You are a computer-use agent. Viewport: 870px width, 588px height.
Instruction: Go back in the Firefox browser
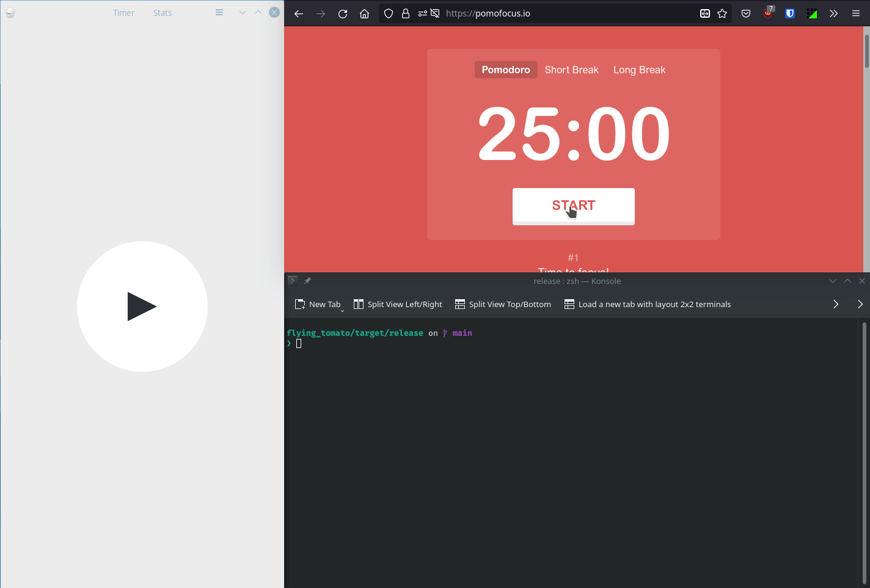click(299, 13)
